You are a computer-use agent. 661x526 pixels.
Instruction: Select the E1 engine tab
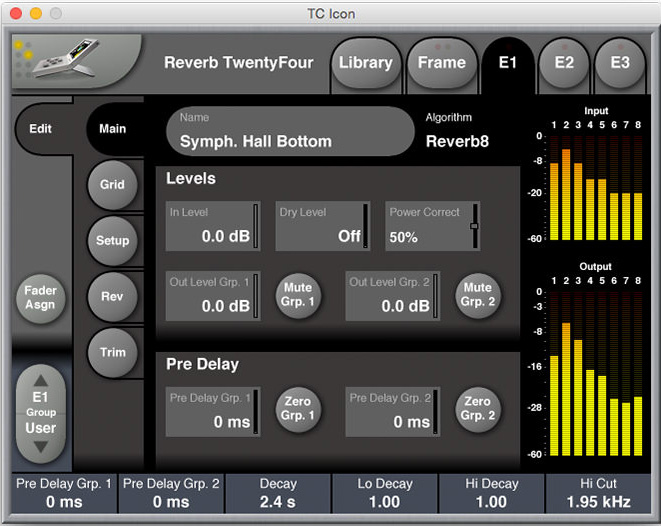click(508, 63)
